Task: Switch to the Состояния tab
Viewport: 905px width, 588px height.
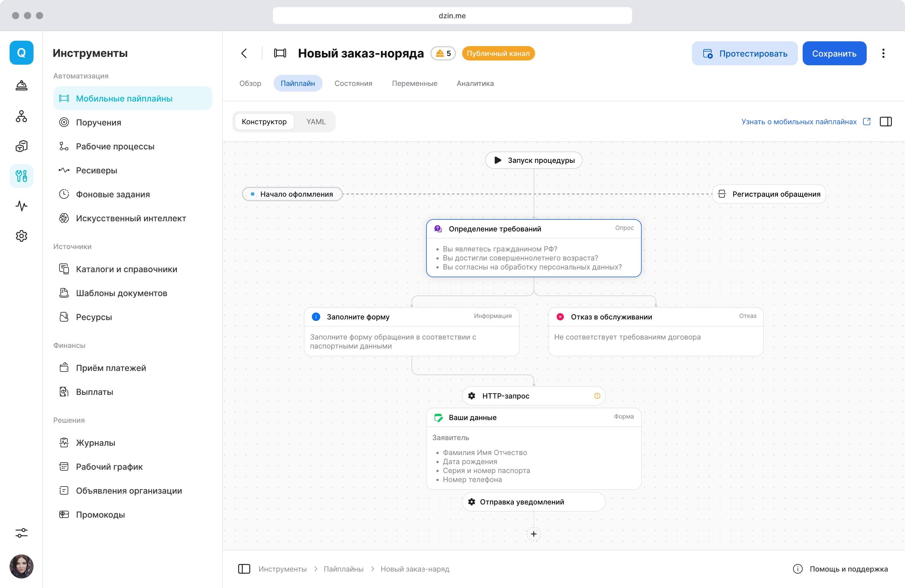Action: click(x=353, y=83)
